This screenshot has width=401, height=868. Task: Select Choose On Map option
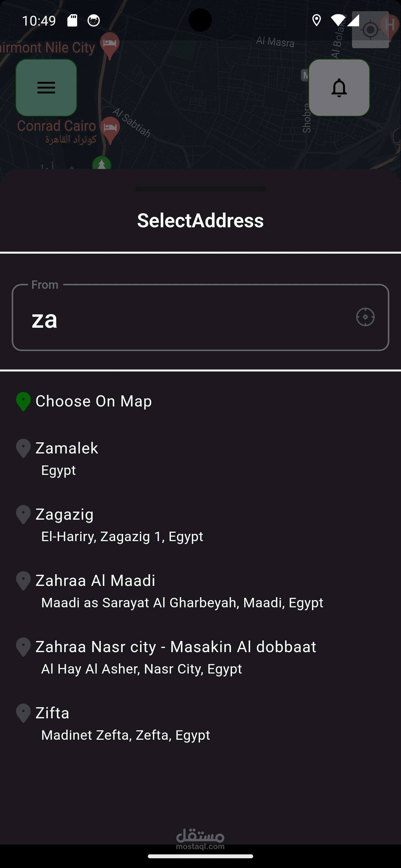[94, 401]
